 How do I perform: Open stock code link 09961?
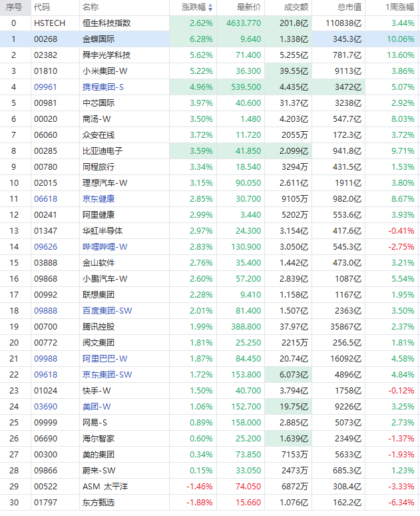coord(45,87)
